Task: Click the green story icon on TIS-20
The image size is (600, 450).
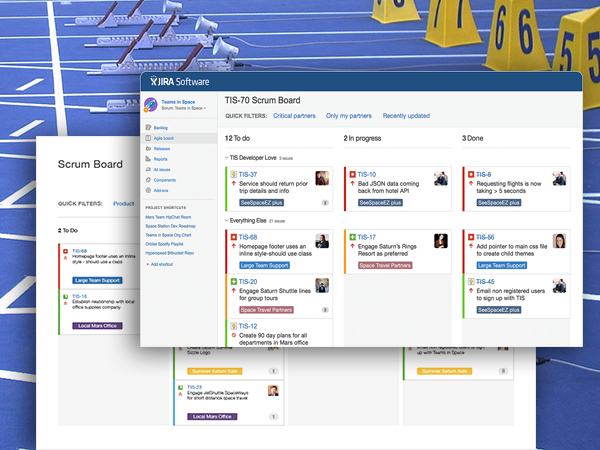Action: (233, 282)
